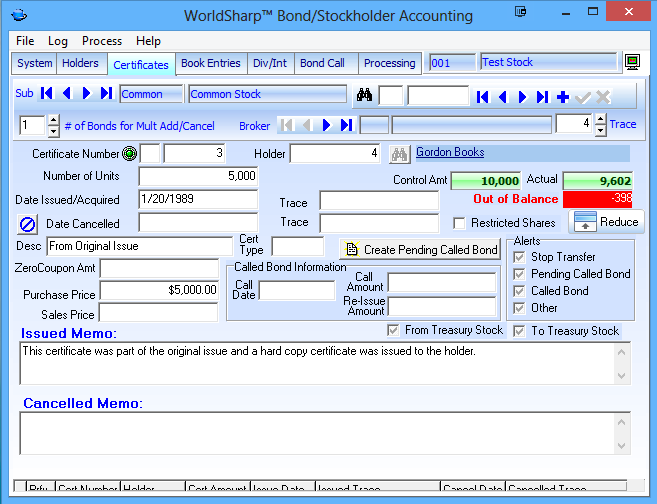
Task: Decrease the Trace value with down arrow
Action: point(600,130)
